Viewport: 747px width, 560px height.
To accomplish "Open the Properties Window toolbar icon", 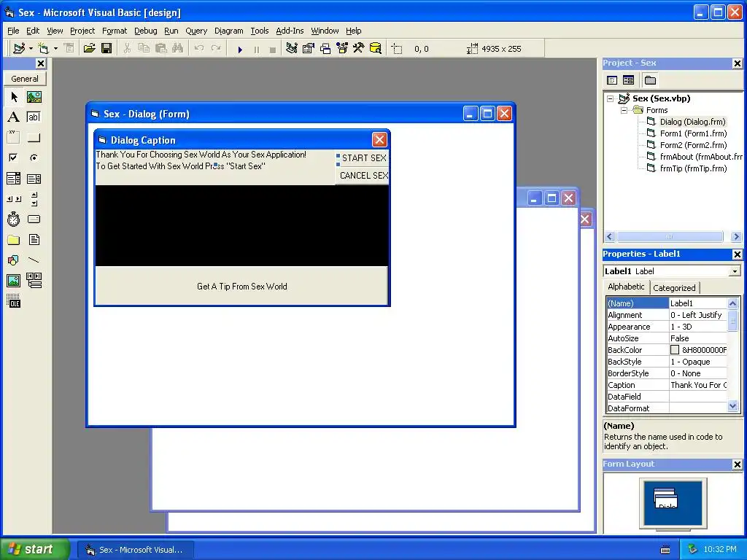I will (x=309, y=49).
